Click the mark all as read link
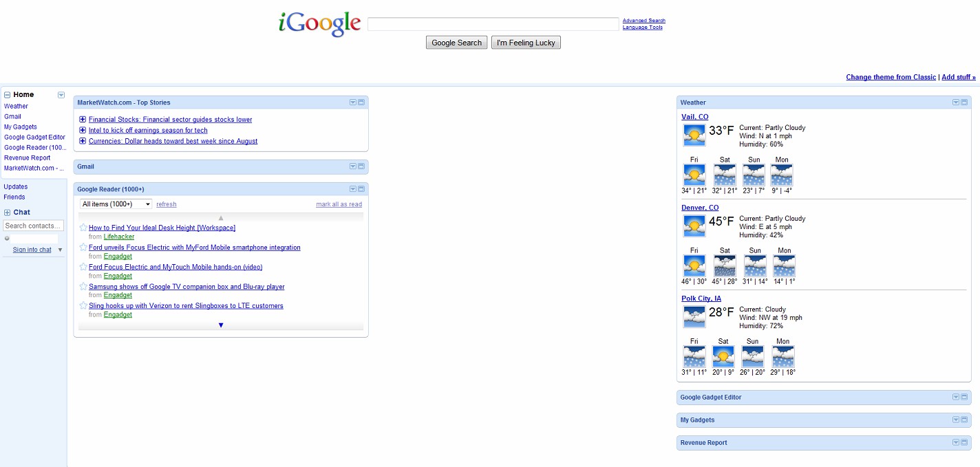This screenshot has height=467, width=980. click(x=339, y=204)
